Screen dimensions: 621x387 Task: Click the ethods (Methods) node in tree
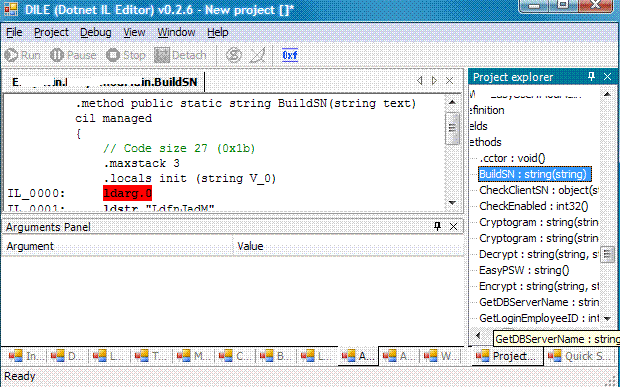click(x=486, y=142)
